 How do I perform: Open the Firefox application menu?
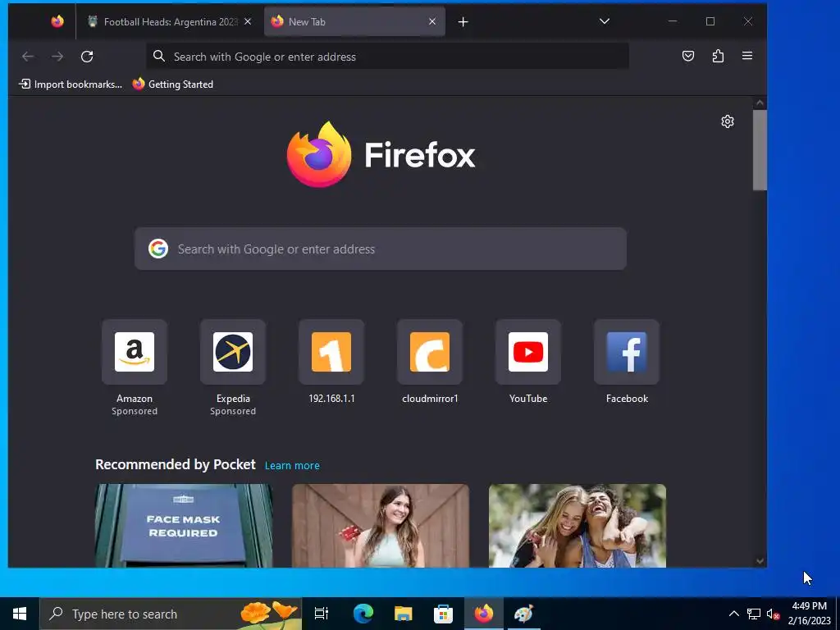click(747, 56)
